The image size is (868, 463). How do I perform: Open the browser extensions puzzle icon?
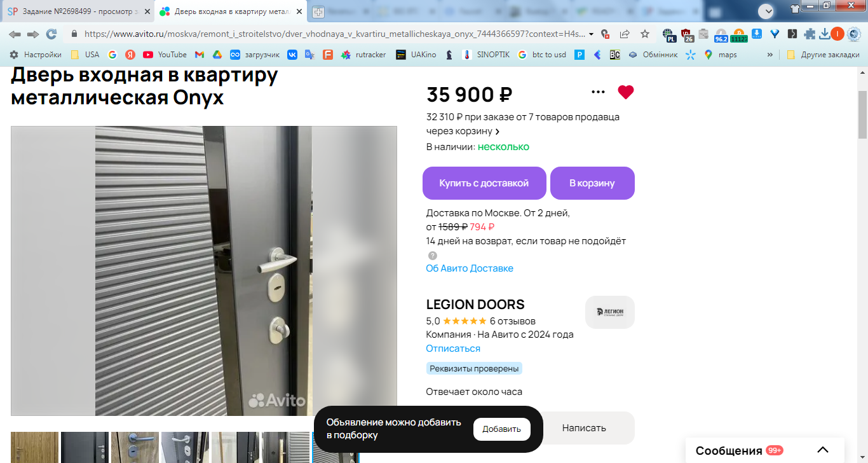[810, 34]
